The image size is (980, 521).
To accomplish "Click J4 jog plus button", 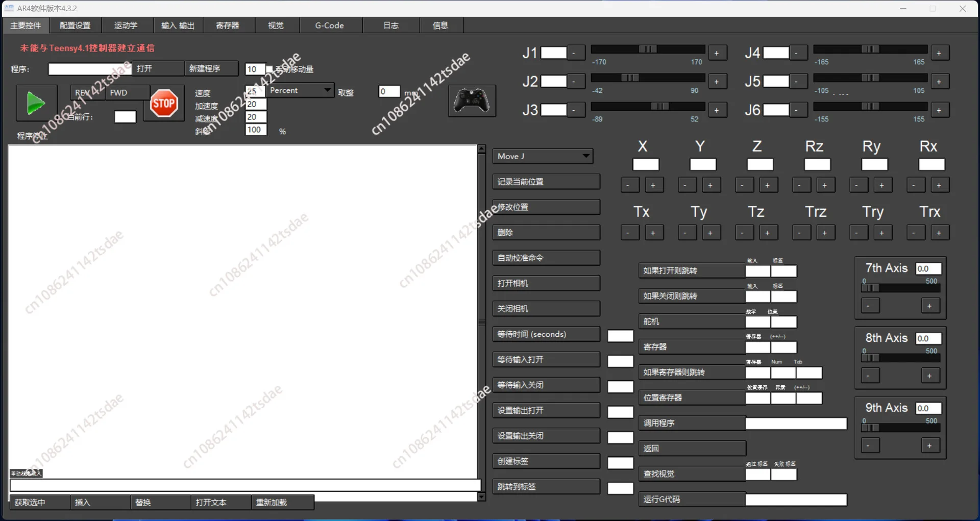I will point(939,53).
